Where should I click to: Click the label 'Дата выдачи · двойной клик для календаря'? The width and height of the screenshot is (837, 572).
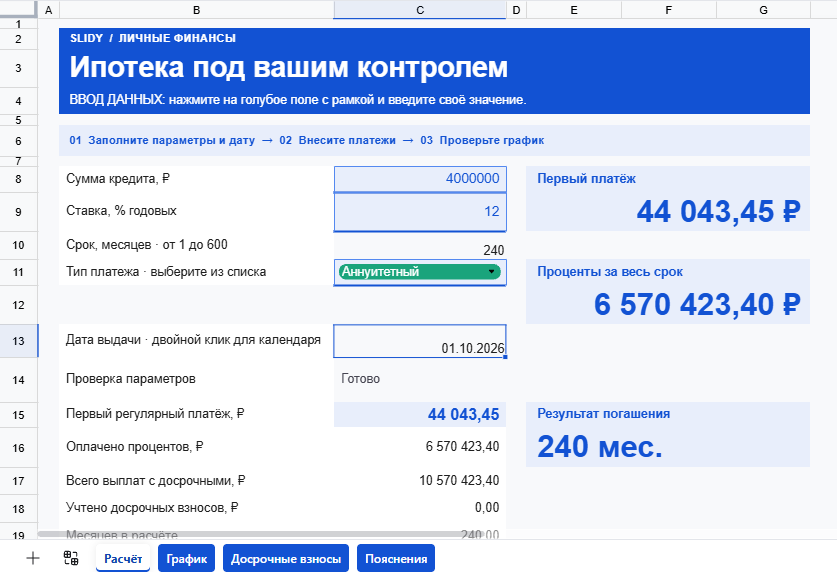click(193, 340)
